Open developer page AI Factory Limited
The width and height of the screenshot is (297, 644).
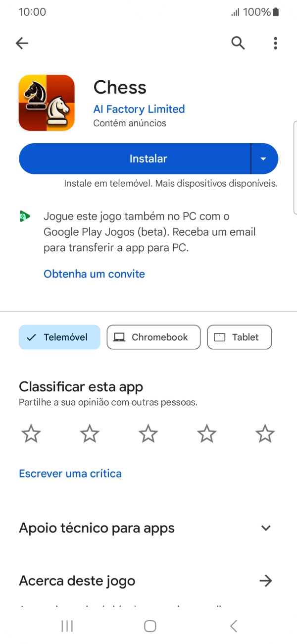(139, 109)
